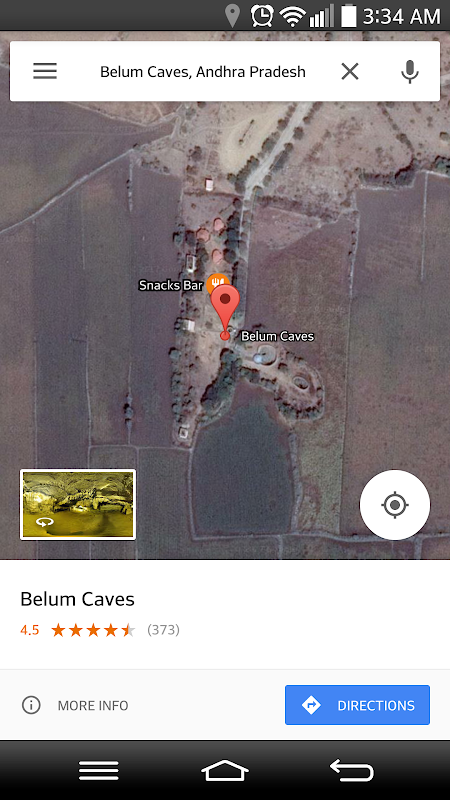Tap the 4.5 star rating
The height and width of the screenshot is (800, 450).
point(93,630)
